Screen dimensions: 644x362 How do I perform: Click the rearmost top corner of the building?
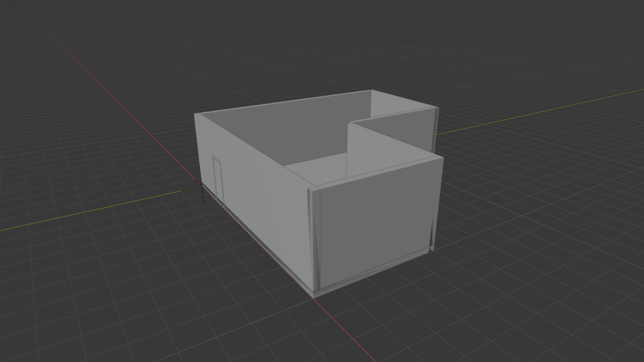pyautogui.click(x=371, y=90)
